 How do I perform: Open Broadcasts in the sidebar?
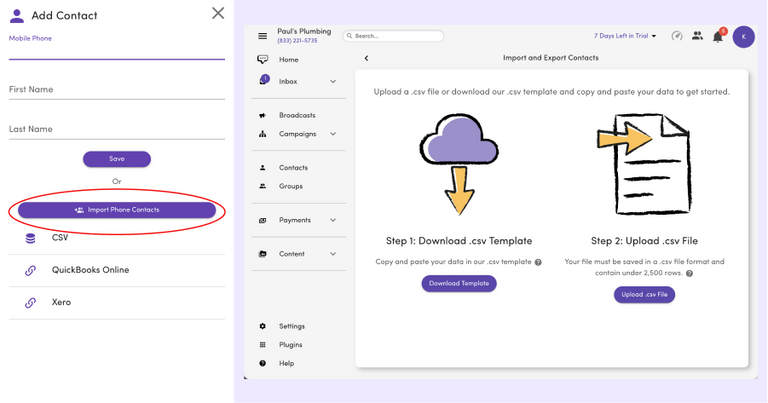(x=297, y=116)
